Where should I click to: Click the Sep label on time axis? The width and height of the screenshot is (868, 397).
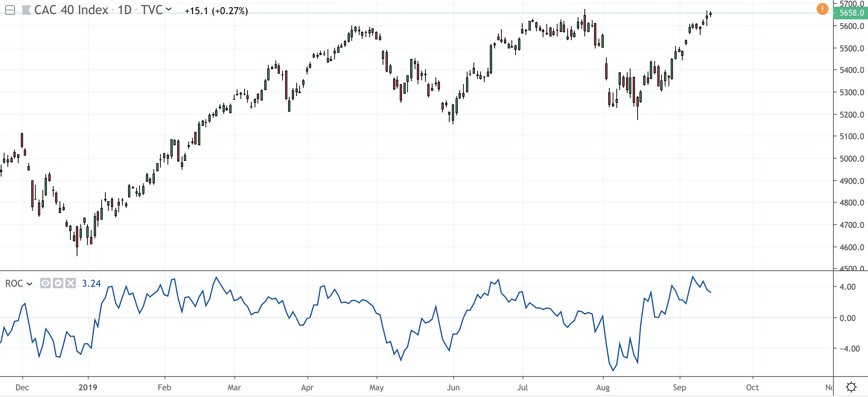pyautogui.click(x=680, y=387)
